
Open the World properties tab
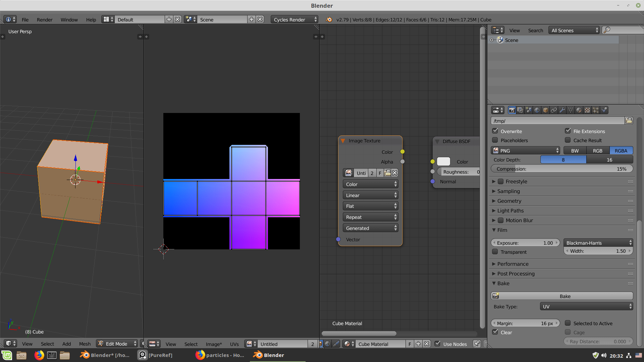coord(537,110)
